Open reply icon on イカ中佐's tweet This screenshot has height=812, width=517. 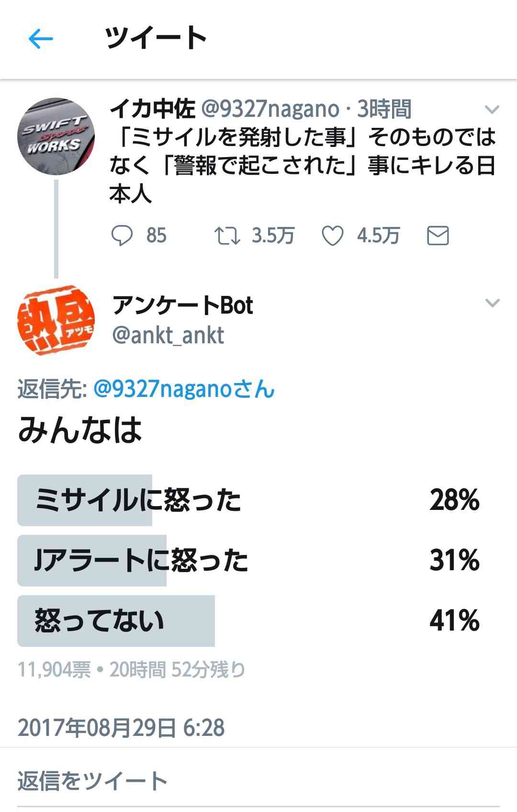click(x=122, y=236)
